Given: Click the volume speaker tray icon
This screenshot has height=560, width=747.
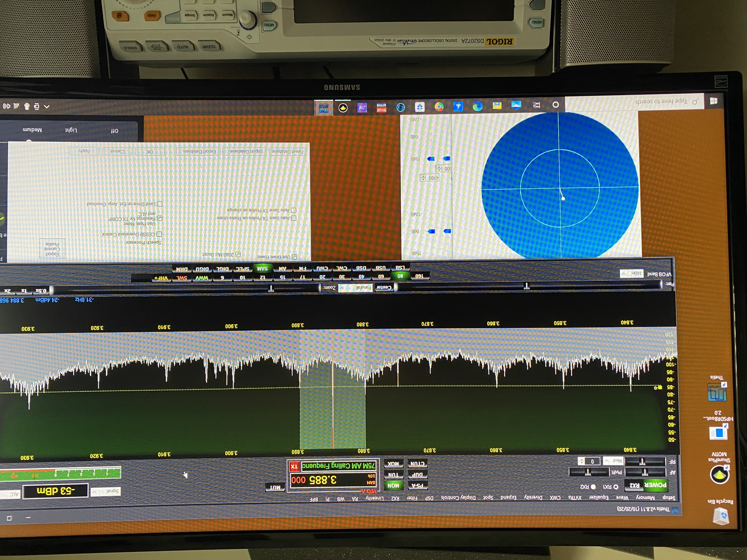Looking at the screenshot, I should [x=7, y=106].
